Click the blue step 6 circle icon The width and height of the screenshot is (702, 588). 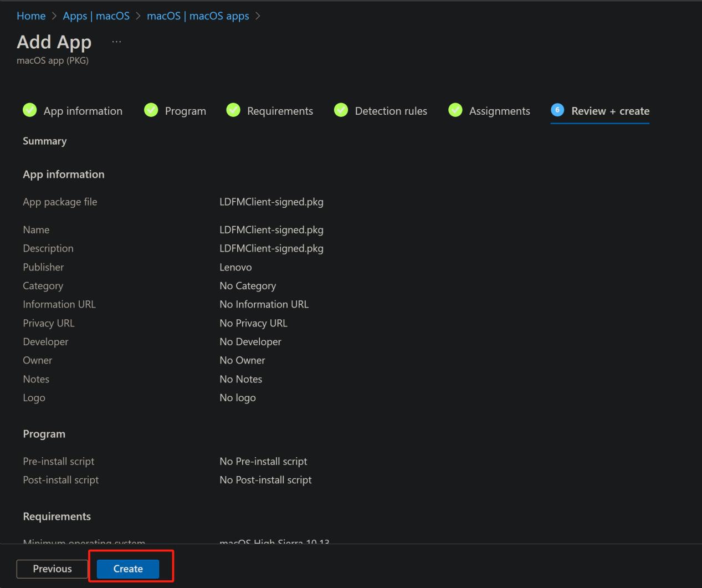click(x=557, y=110)
